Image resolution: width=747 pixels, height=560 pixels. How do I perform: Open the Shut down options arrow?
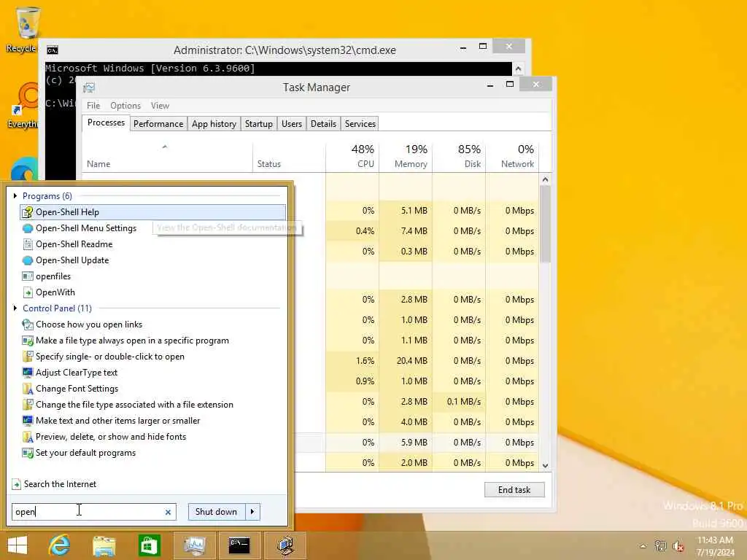[x=252, y=512]
